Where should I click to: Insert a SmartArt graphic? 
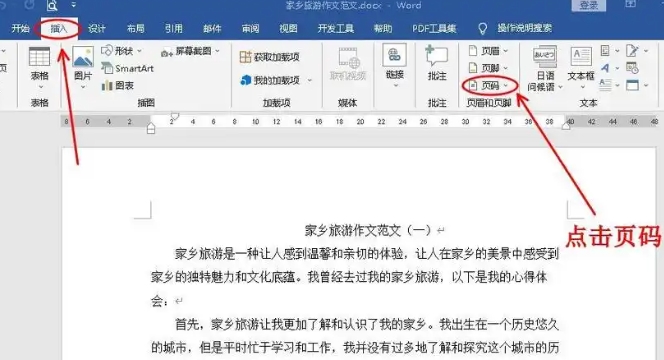(x=127, y=68)
